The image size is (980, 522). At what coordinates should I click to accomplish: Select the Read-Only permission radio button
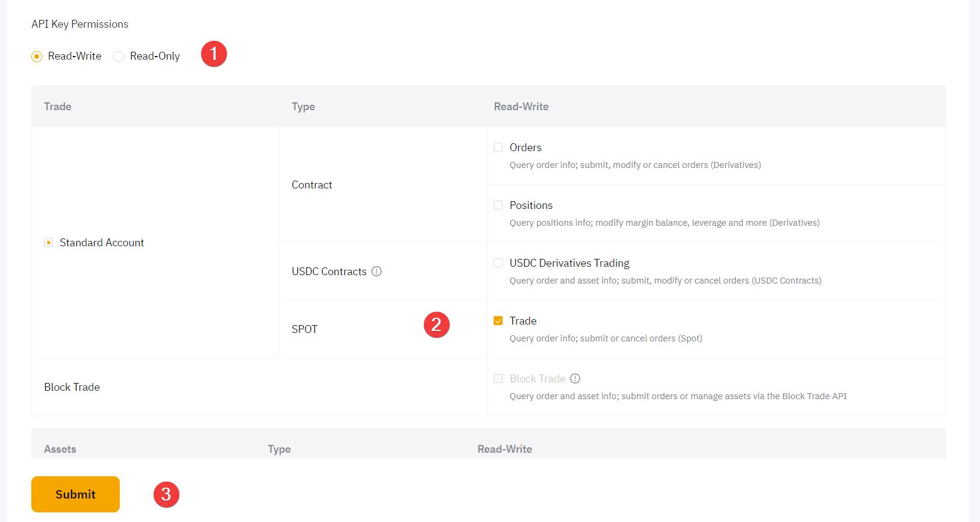click(119, 57)
